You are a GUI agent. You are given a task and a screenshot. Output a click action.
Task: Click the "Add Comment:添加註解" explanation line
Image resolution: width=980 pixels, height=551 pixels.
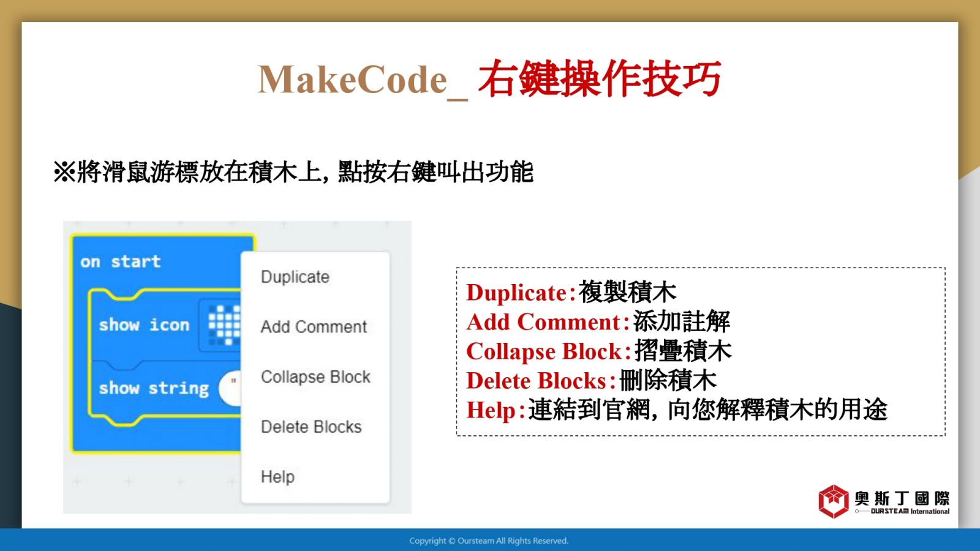598,322
